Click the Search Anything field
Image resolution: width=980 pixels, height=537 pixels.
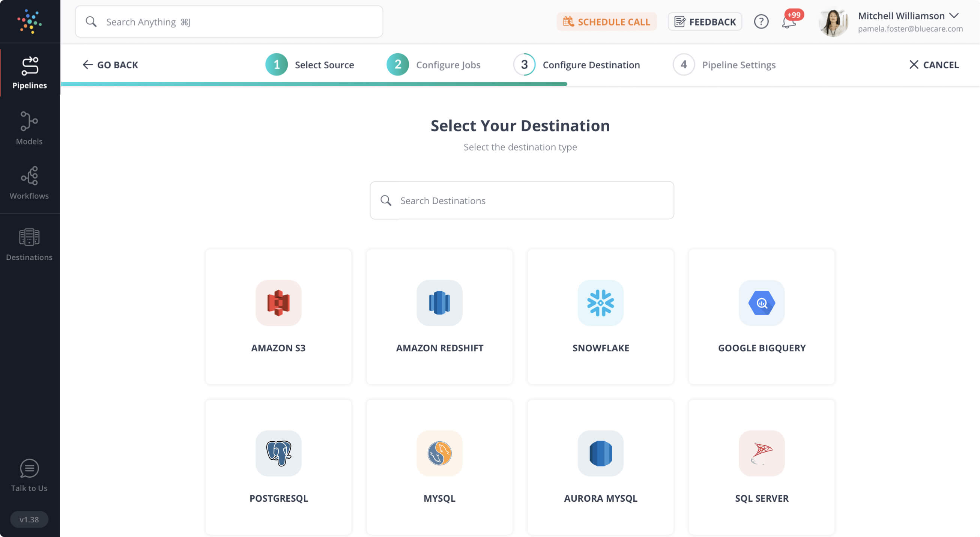click(x=229, y=22)
